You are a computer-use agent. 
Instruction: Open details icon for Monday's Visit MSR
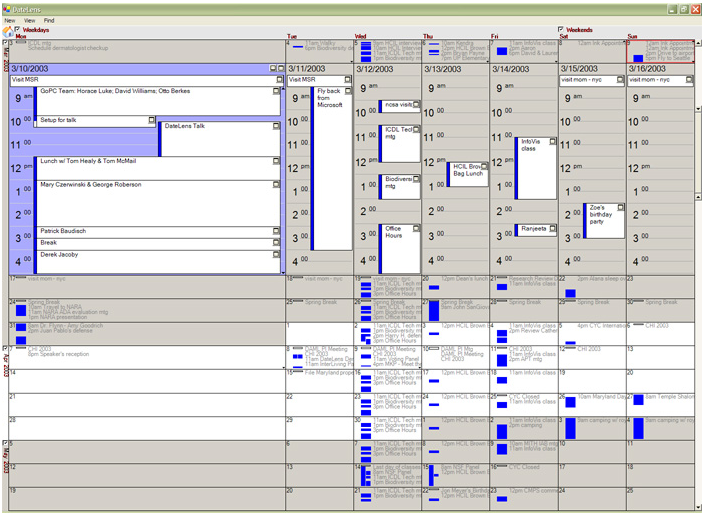tap(280, 80)
